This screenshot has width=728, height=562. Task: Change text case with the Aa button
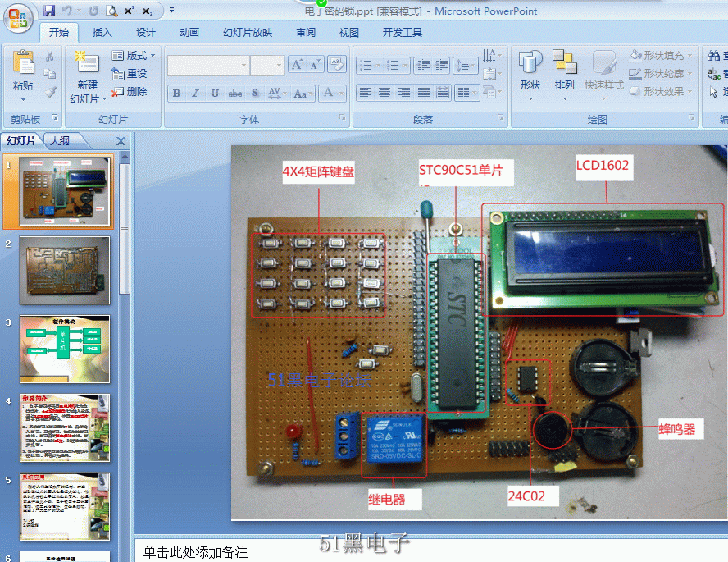pyautogui.click(x=303, y=94)
